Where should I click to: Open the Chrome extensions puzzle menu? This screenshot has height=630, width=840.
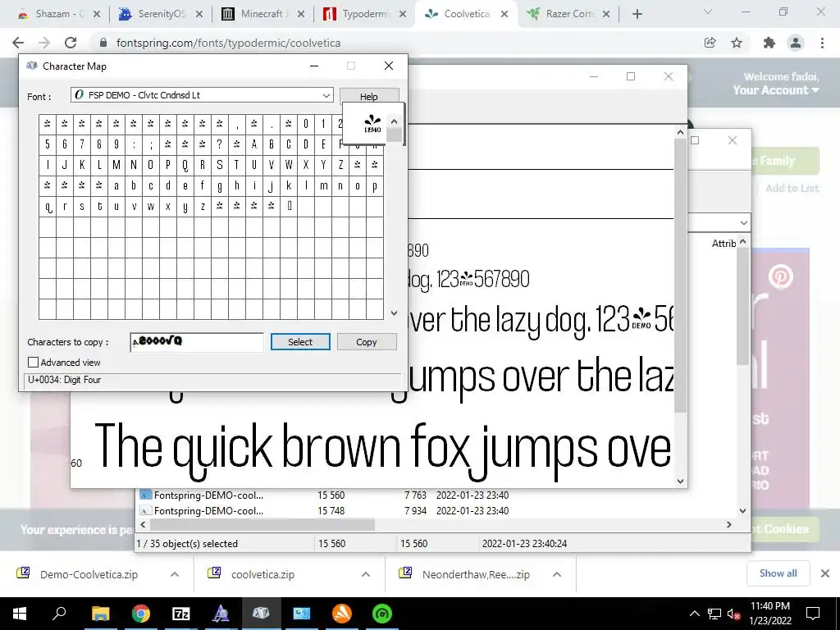[x=769, y=43]
